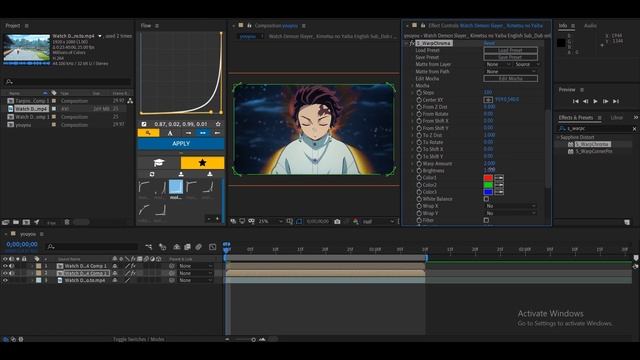Toggle stopwatch for From Rotate

(x=419, y=114)
